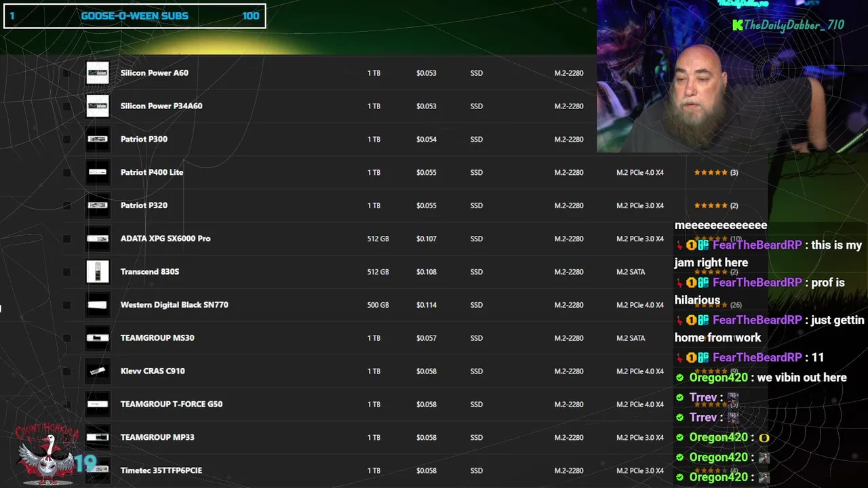Tick the Klevv CRAS C910 checkbox
The image size is (868, 488).
pyautogui.click(x=66, y=371)
